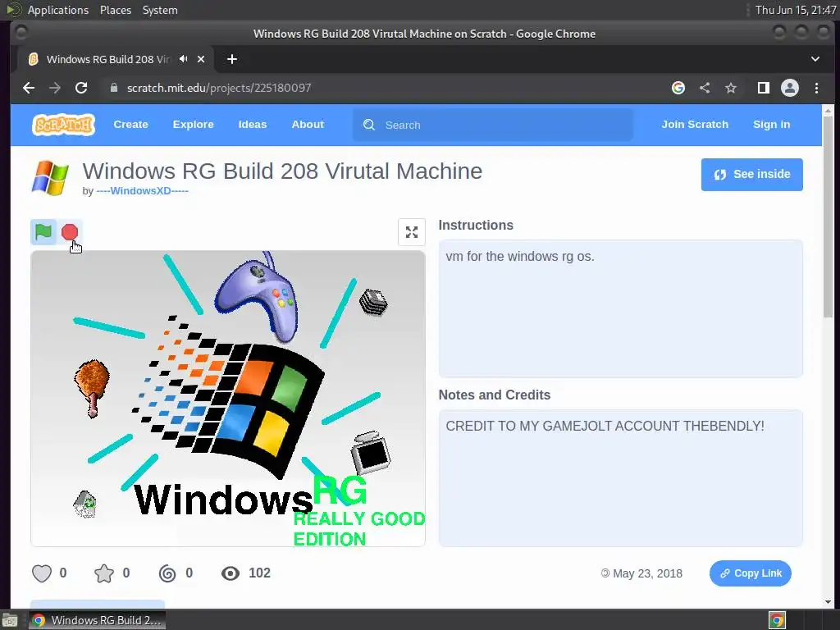Open the About page
This screenshot has height=630, width=840.
point(308,125)
